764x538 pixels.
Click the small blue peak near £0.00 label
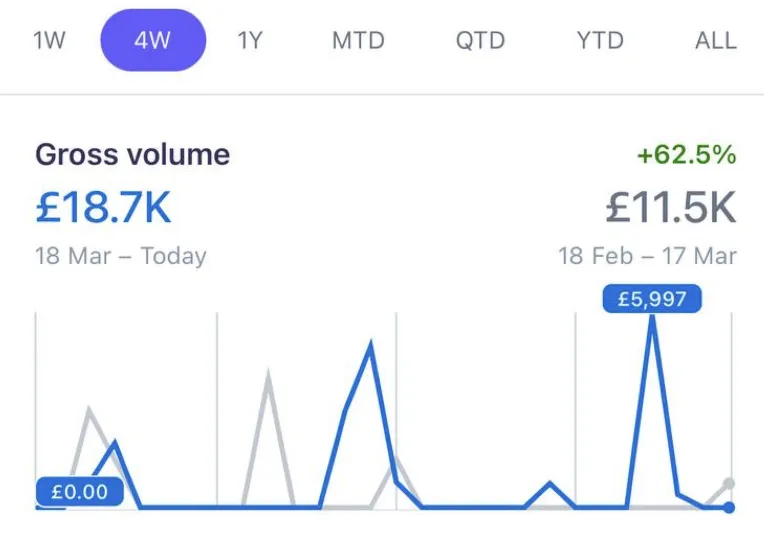tap(115, 443)
